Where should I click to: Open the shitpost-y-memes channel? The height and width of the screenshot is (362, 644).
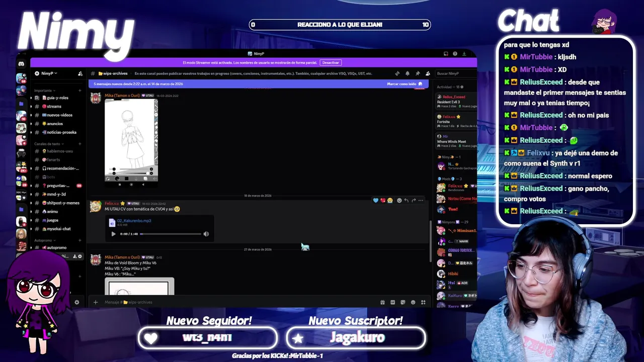click(58, 203)
